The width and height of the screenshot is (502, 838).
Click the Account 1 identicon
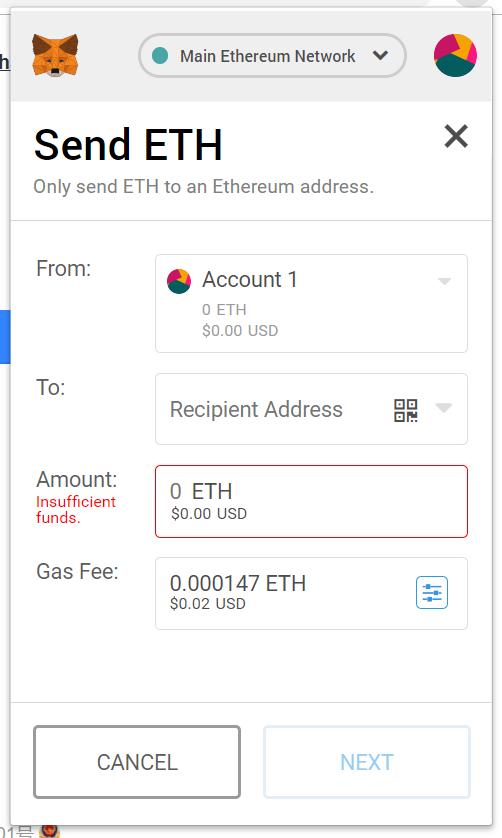click(179, 281)
